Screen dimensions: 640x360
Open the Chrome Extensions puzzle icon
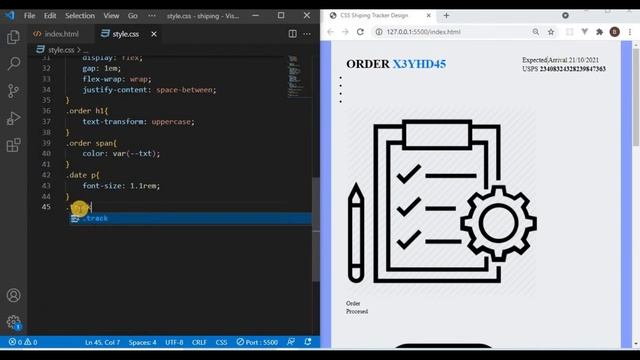(x=599, y=32)
